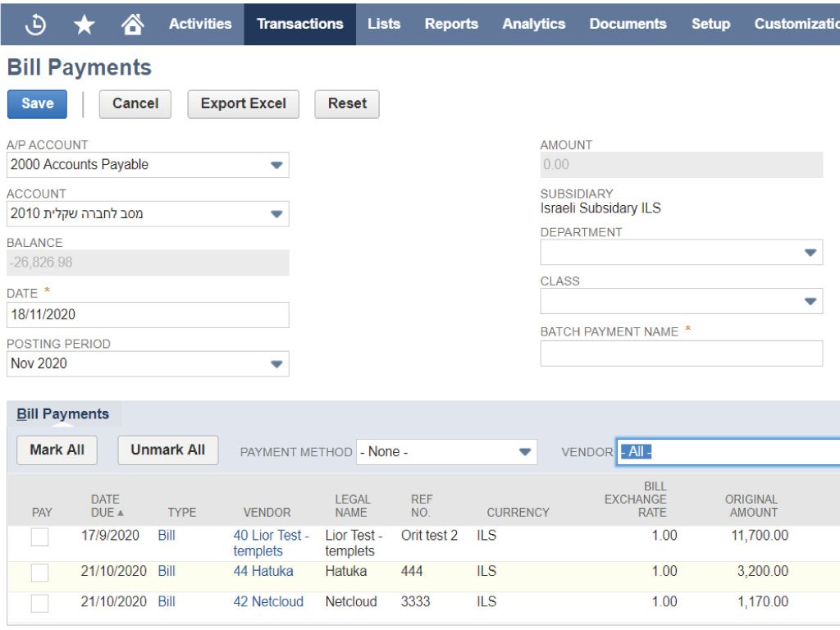Click the Cancel button
The width and height of the screenshot is (840, 630).
135,104
